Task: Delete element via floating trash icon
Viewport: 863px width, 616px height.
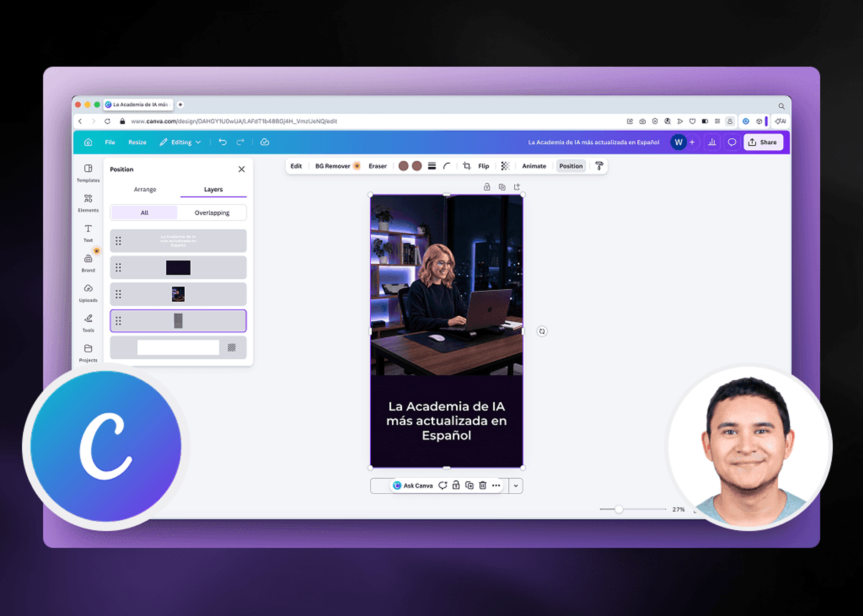Action: click(x=483, y=485)
